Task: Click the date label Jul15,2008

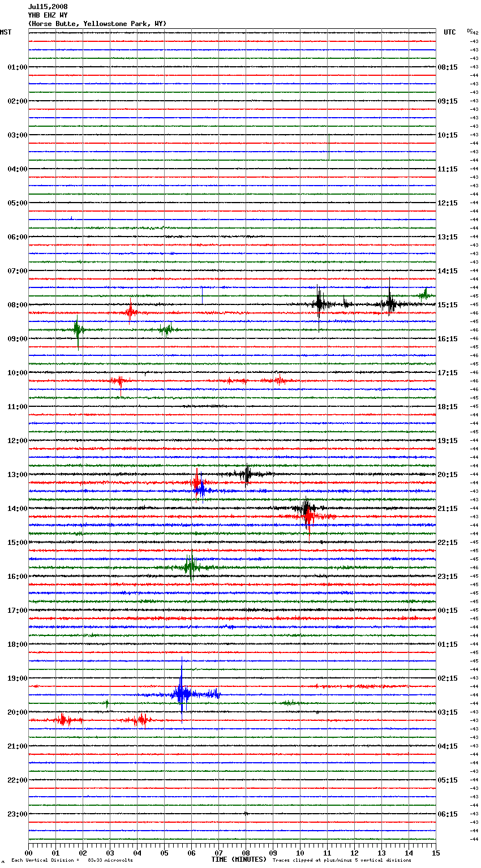Action: coord(48,7)
